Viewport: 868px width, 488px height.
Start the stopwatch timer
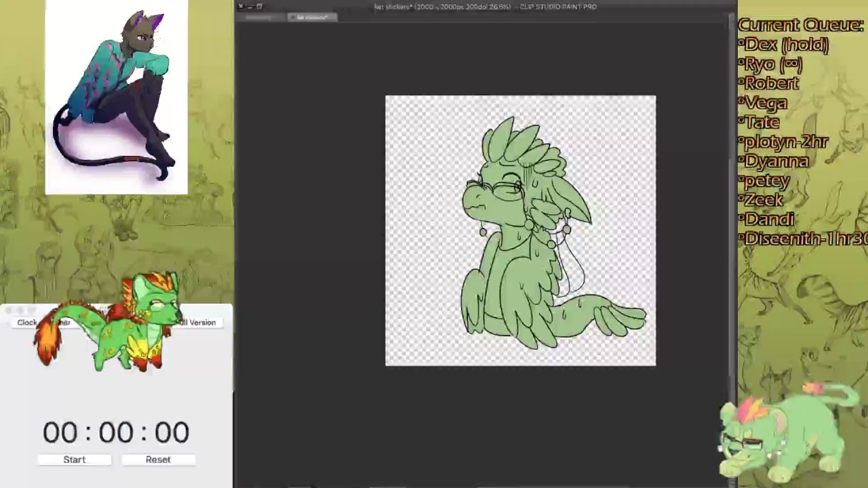[75, 460]
